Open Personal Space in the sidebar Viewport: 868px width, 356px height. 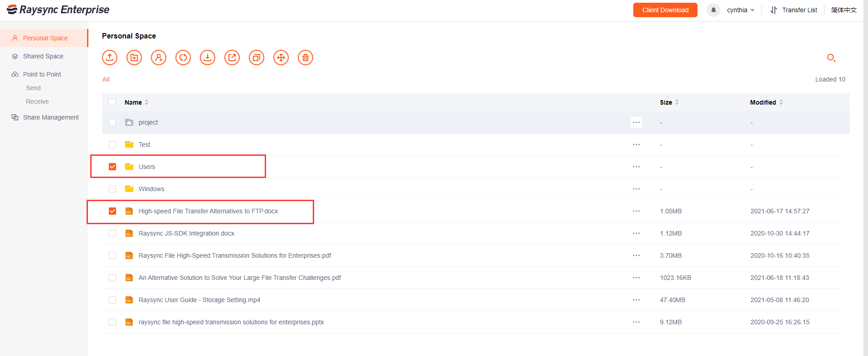click(44, 38)
